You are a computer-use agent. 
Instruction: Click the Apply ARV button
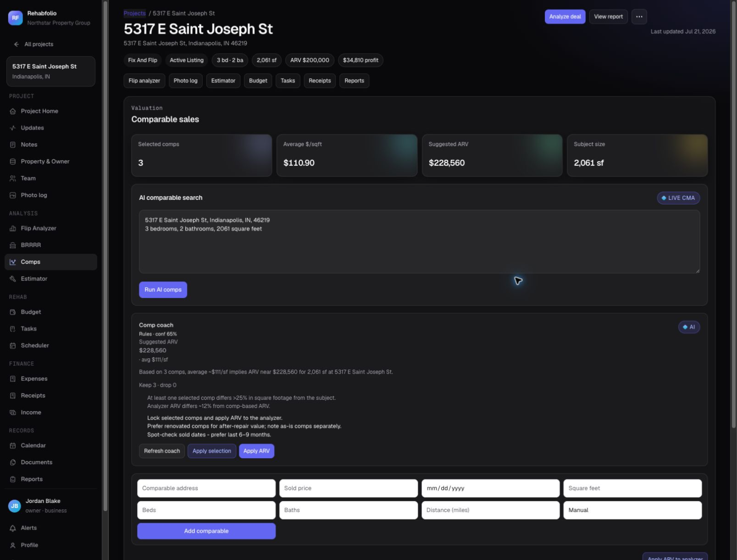(x=257, y=451)
